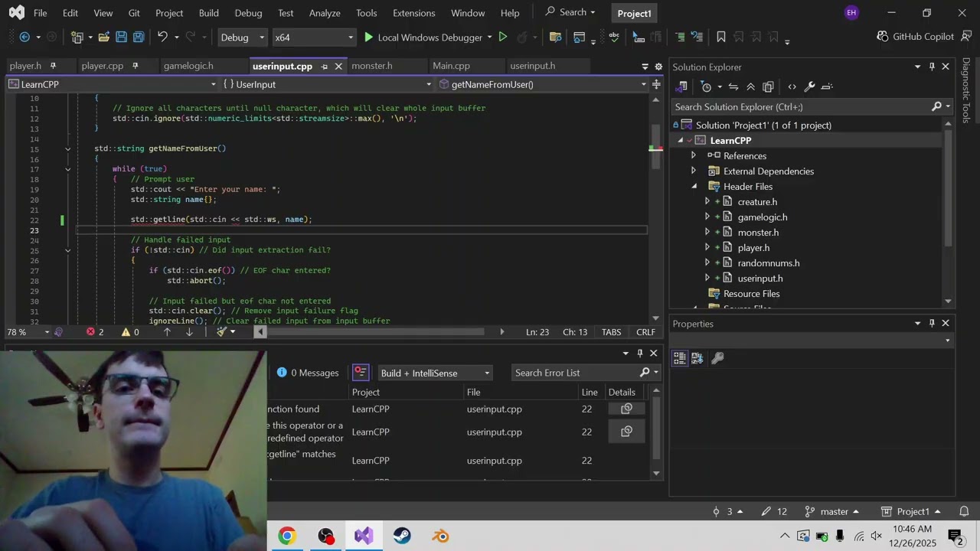The height and width of the screenshot is (551, 980).
Task: Switch to Main.cpp tab
Action: 451,66
